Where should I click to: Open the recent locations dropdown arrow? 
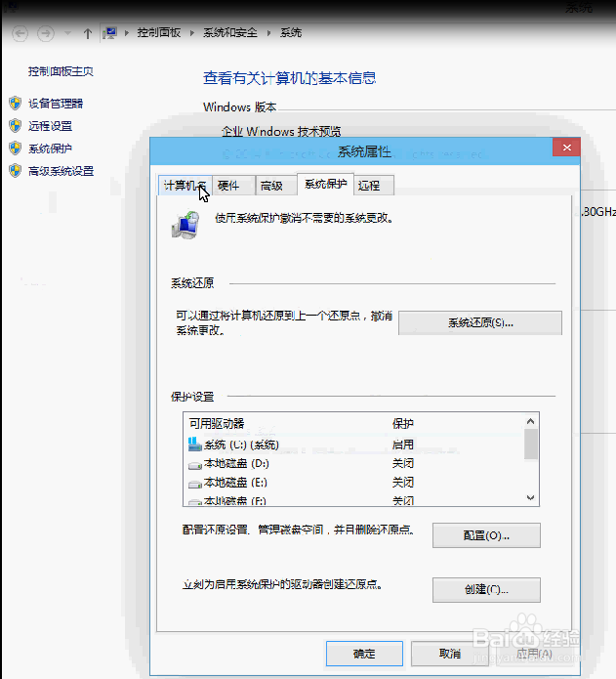67,33
